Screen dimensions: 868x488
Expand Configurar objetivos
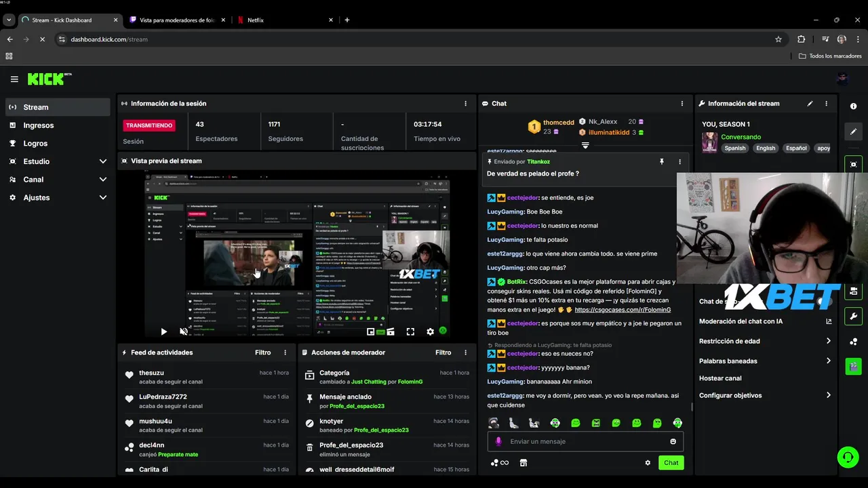pos(766,395)
